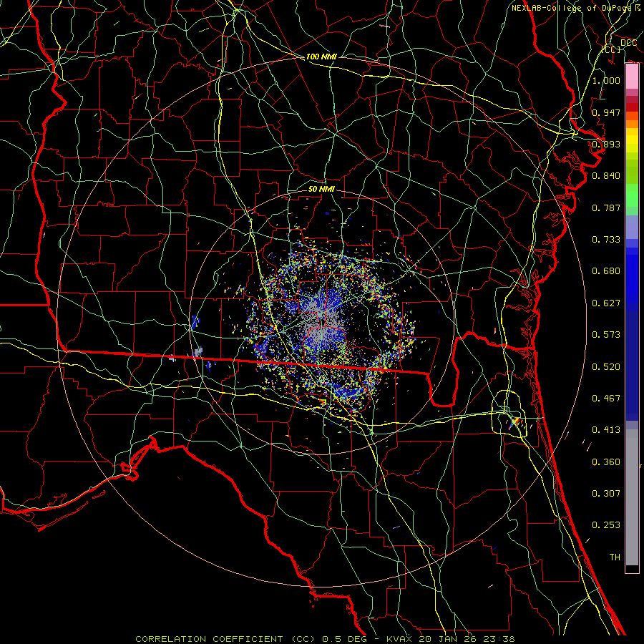Click the 0.360 scale value
Image resolution: width=644 pixels, height=644 pixels.
click(606, 462)
